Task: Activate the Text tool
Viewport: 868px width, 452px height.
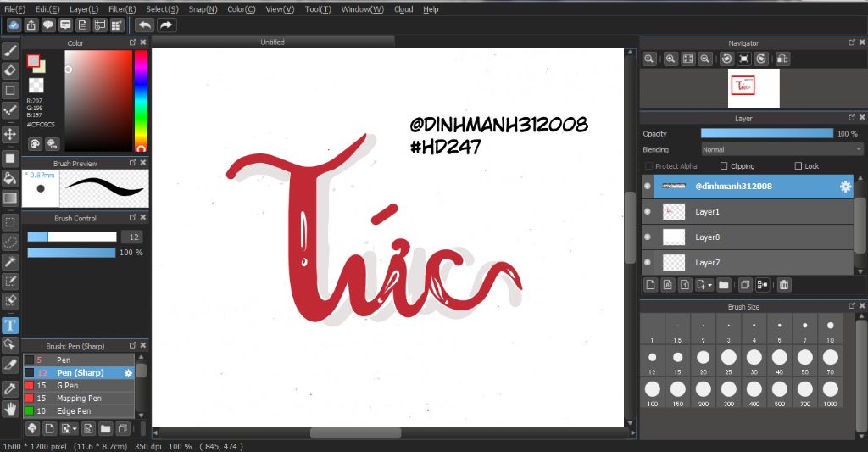Action: pyautogui.click(x=10, y=325)
